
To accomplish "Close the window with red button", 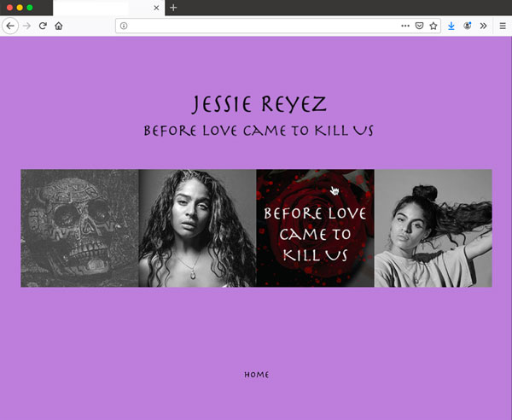I will [9, 8].
